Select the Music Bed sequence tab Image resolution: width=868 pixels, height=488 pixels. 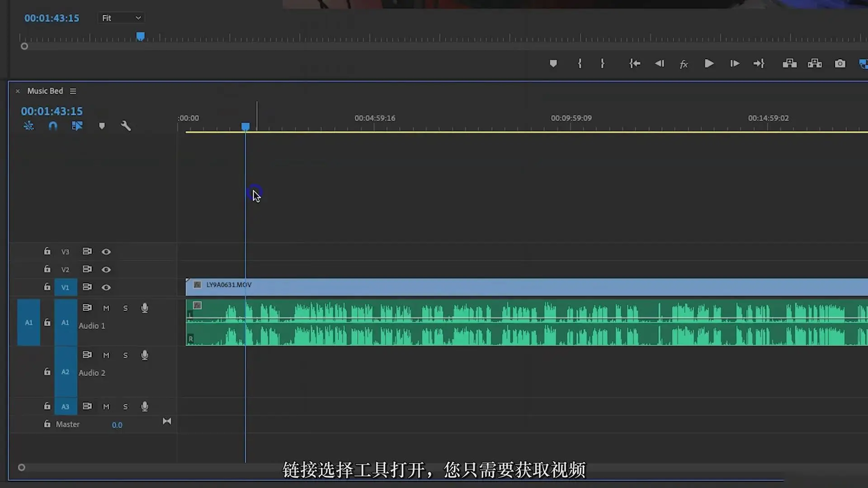click(45, 91)
